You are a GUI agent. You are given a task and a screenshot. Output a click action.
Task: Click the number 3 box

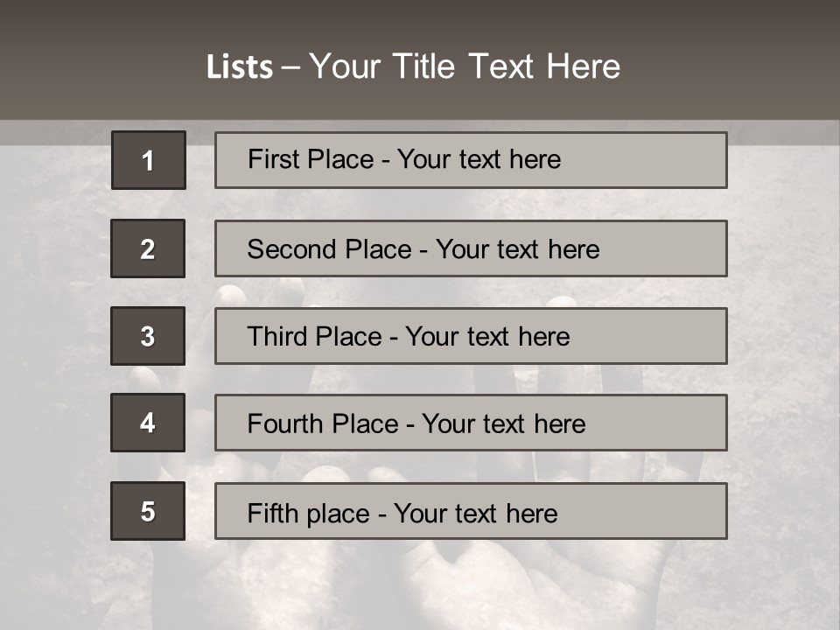(x=148, y=336)
